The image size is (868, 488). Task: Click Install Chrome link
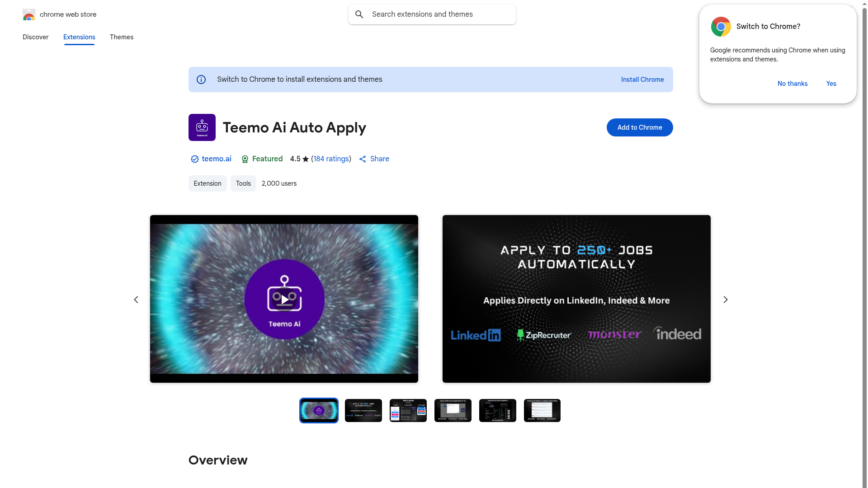point(642,80)
